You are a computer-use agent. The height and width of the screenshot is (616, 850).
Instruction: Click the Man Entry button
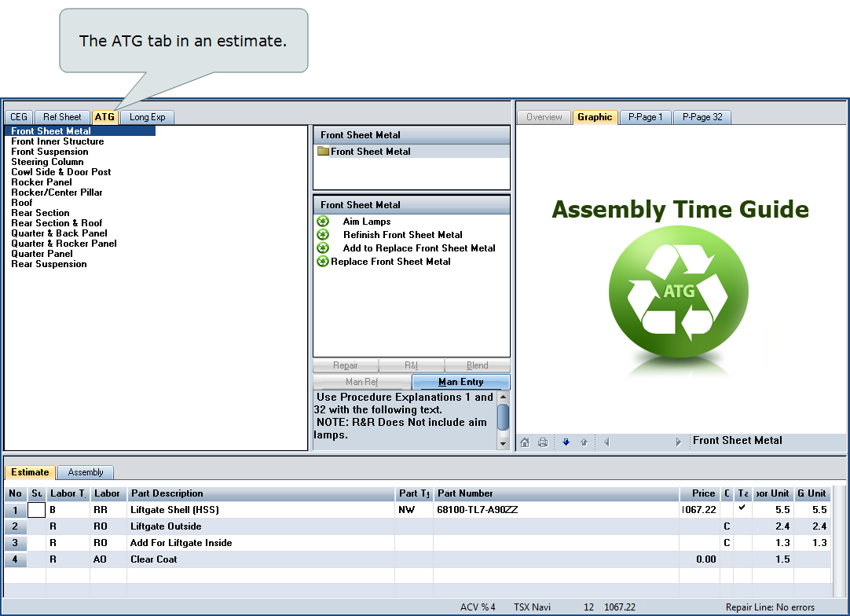coord(460,382)
